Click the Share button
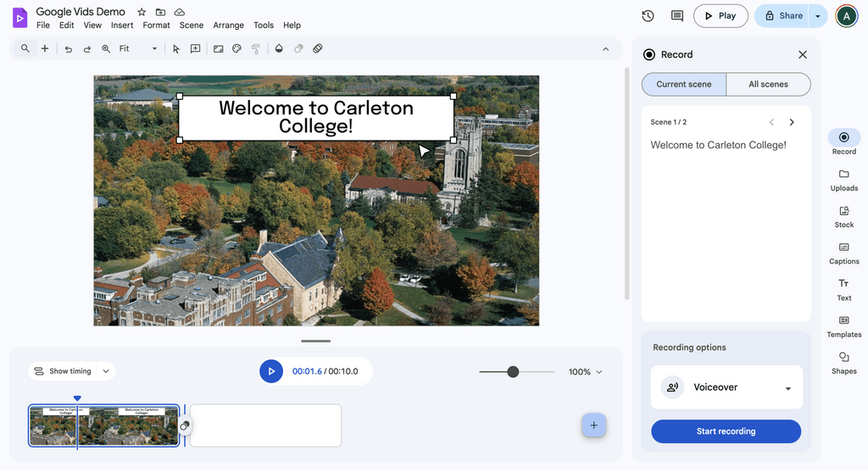 (782, 16)
